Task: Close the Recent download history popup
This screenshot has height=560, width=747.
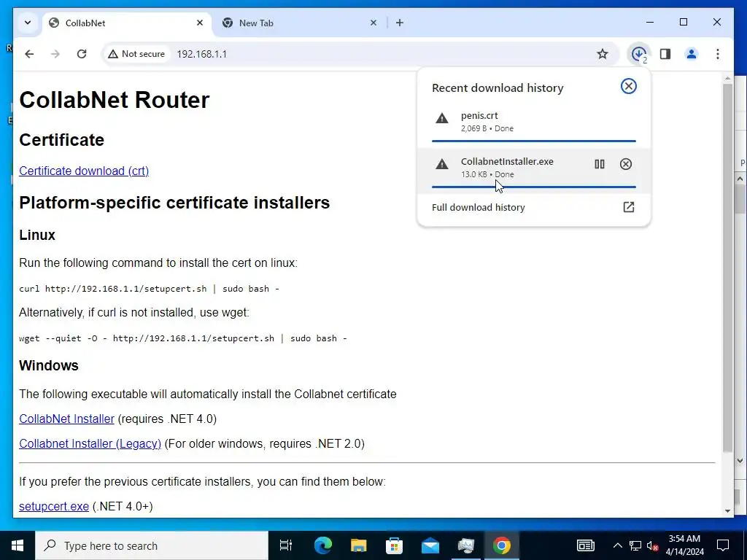Action: click(628, 86)
